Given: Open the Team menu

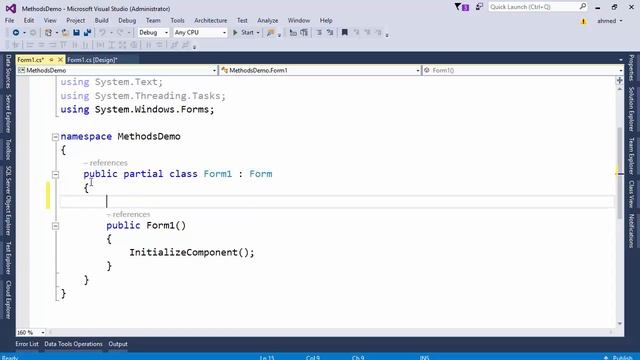Looking at the screenshot, I should click(153, 20).
